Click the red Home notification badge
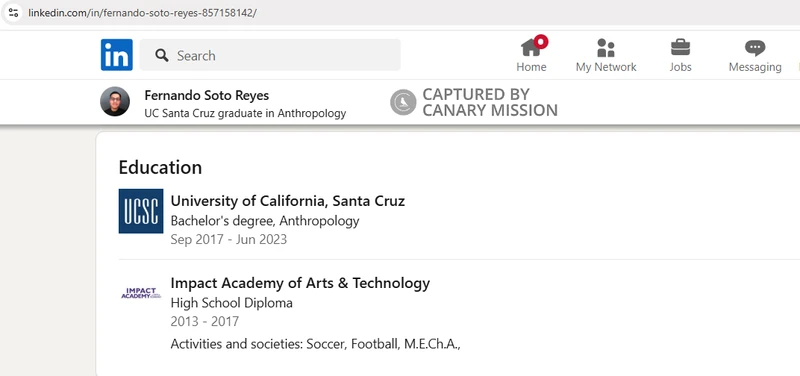This screenshot has height=376, width=800. 541,42
